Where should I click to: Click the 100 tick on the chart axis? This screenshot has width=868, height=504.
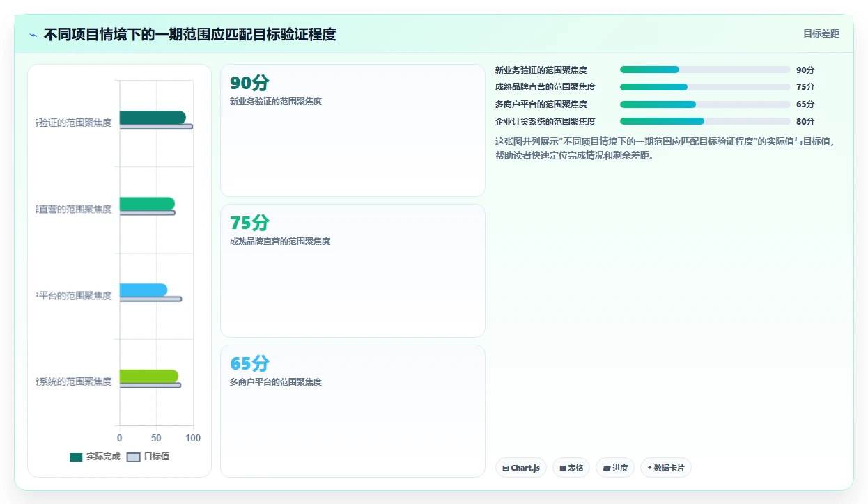193,439
